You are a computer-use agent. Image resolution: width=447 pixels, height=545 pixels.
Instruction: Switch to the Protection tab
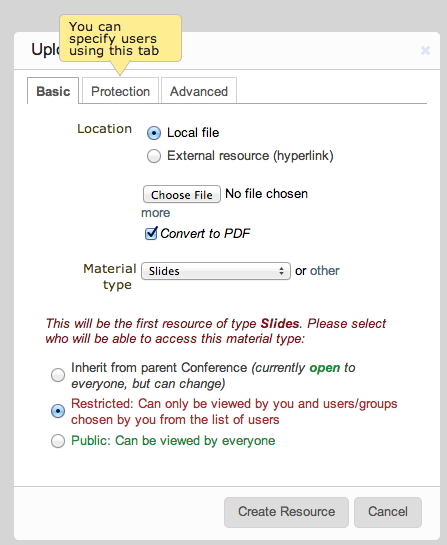coord(120,91)
